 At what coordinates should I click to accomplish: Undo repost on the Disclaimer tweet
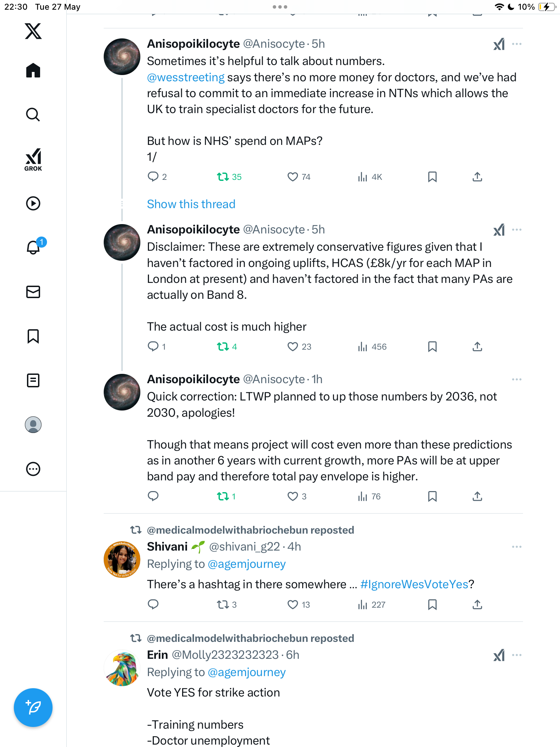pyautogui.click(x=223, y=346)
